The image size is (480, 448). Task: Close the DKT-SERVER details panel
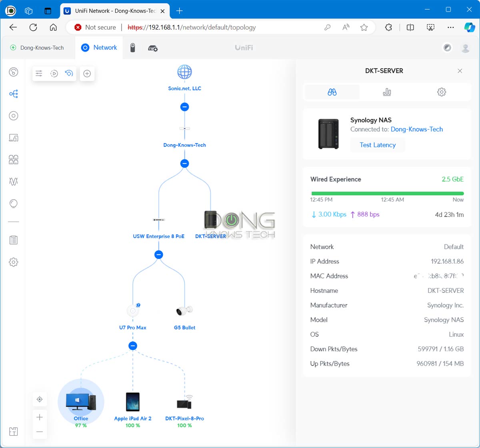(460, 71)
